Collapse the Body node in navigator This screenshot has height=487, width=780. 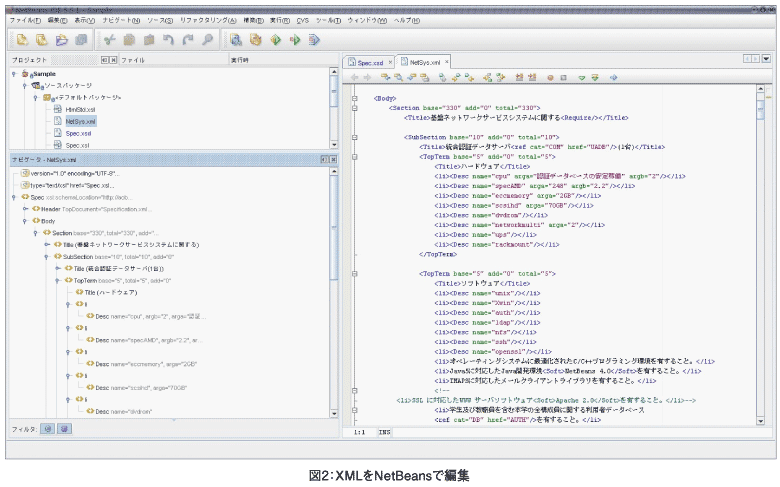24,221
